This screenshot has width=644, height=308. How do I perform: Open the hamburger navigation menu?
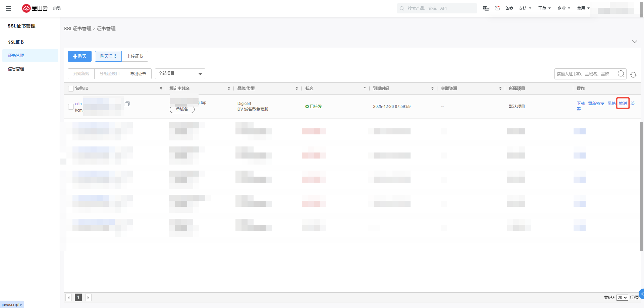click(x=8, y=8)
